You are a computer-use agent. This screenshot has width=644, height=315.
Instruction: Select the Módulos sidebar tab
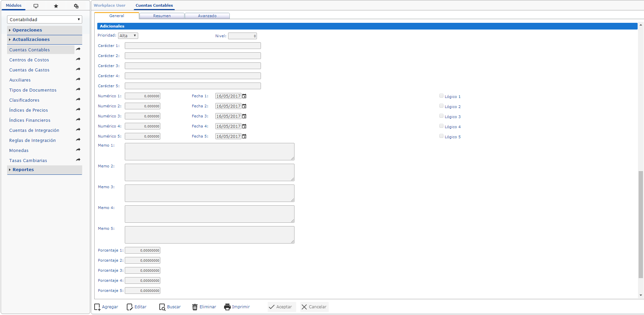(x=14, y=5)
